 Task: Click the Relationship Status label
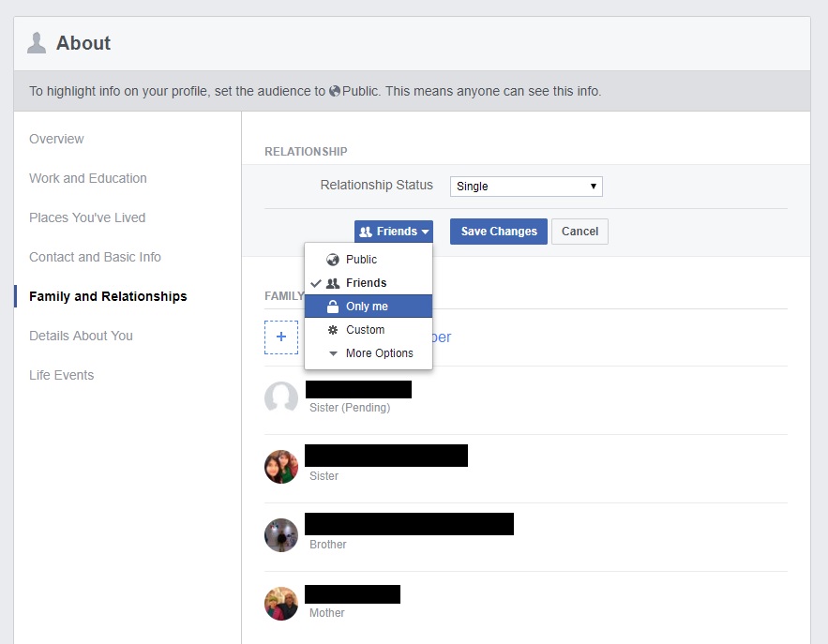click(377, 185)
